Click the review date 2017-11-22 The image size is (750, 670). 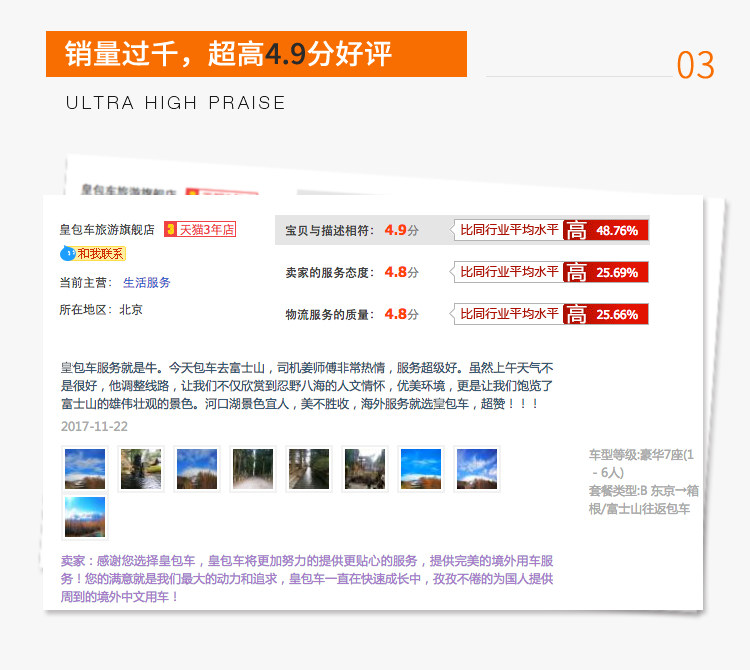coord(94,426)
